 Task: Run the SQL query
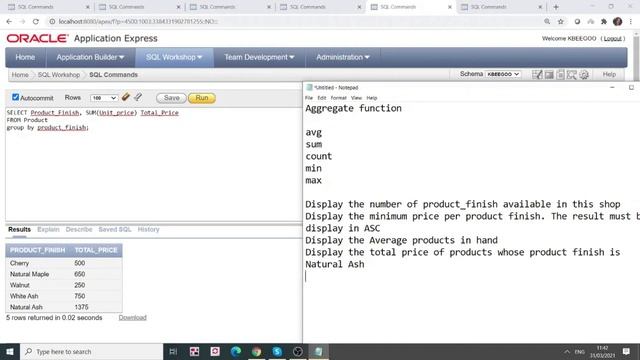click(202, 98)
